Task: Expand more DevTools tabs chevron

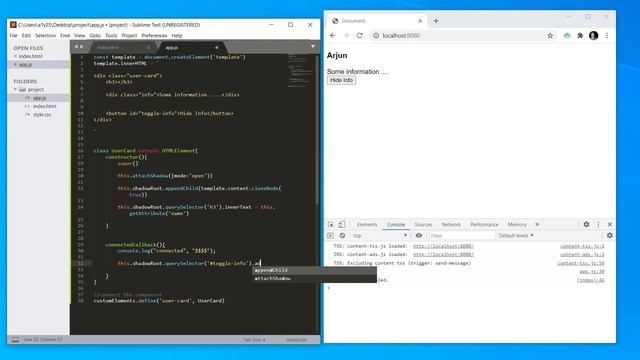Action: tap(537, 224)
